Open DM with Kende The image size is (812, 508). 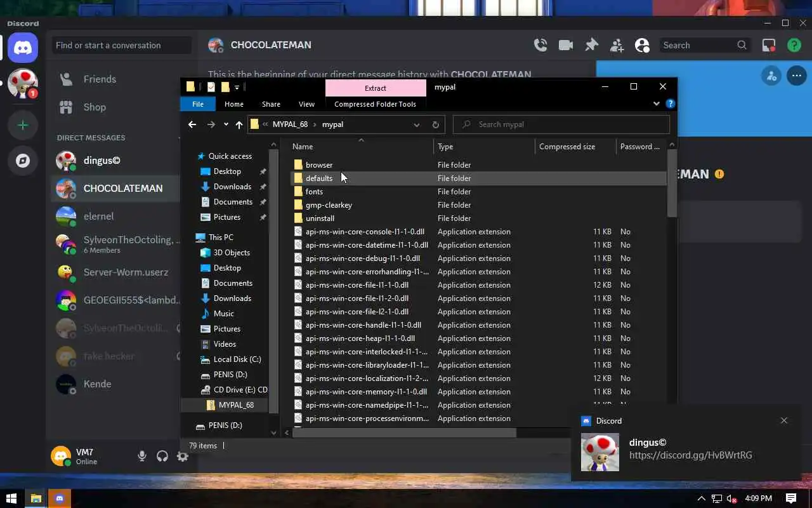[x=115, y=384]
